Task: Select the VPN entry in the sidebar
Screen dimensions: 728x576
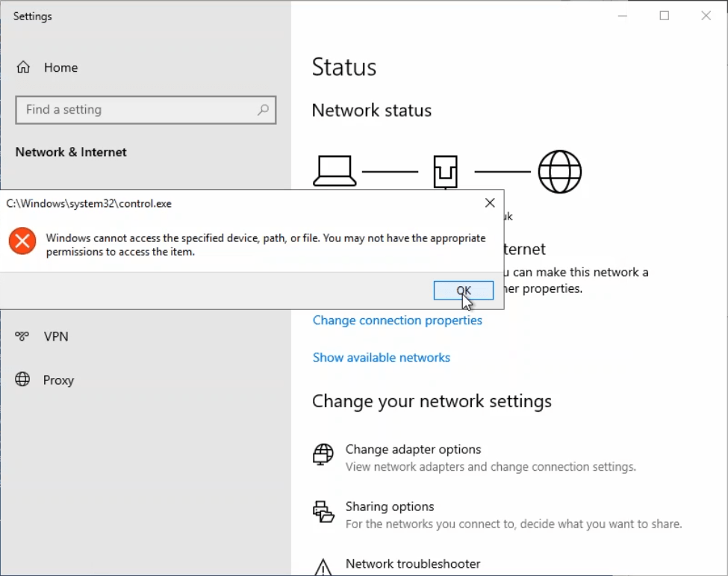Action: pyautogui.click(x=57, y=336)
